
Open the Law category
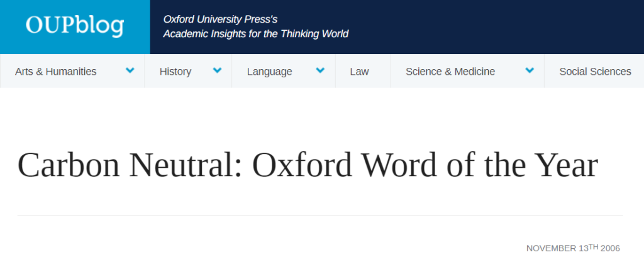tap(359, 71)
